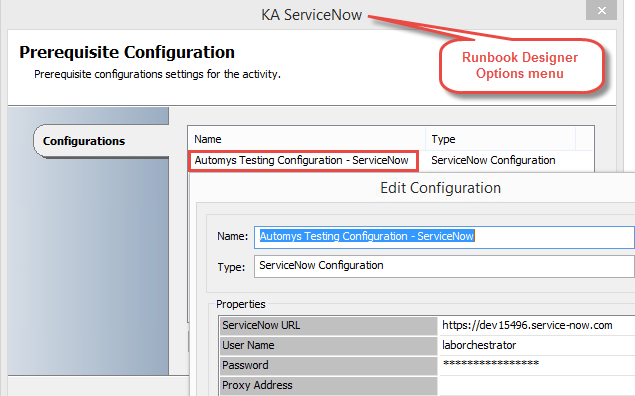The height and width of the screenshot is (396, 635).
Task: Click the ServiceNow Configuration type cell
Action: point(493,160)
